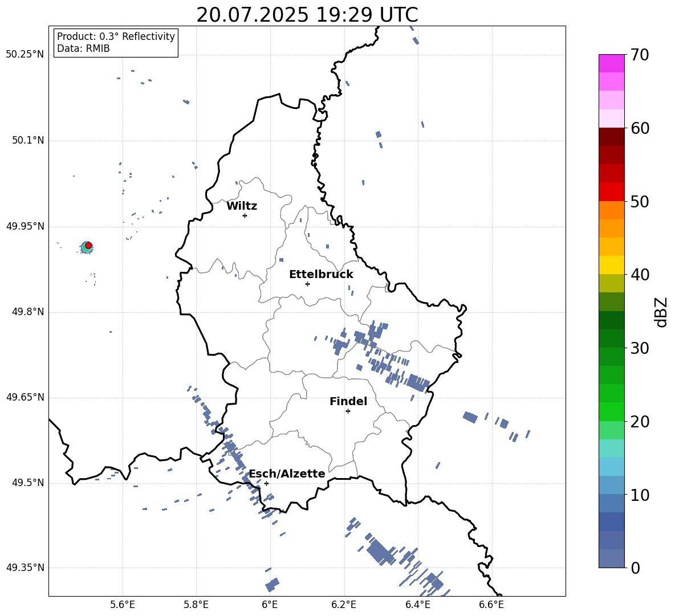Select the Ettelbruck city label

321,275
